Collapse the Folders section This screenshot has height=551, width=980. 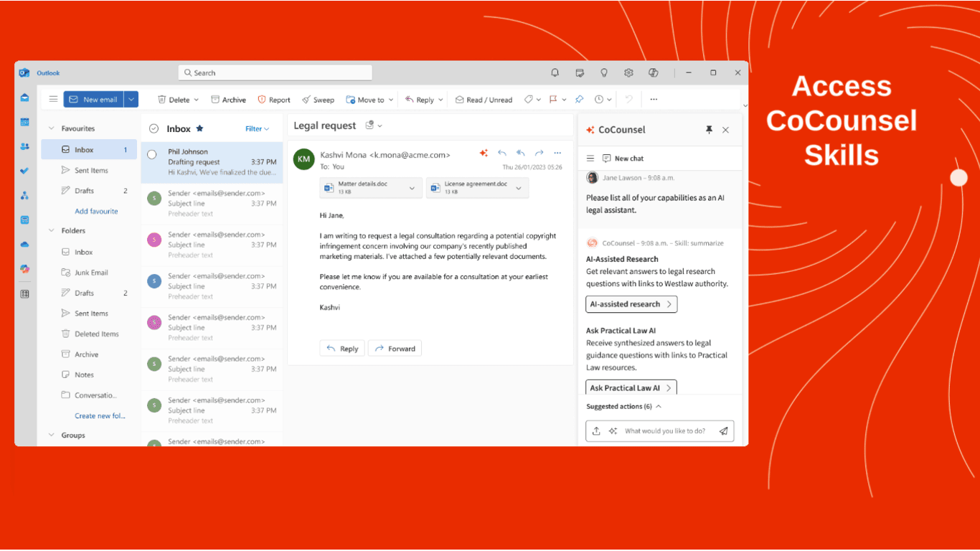pyautogui.click(x=51, y=230)
